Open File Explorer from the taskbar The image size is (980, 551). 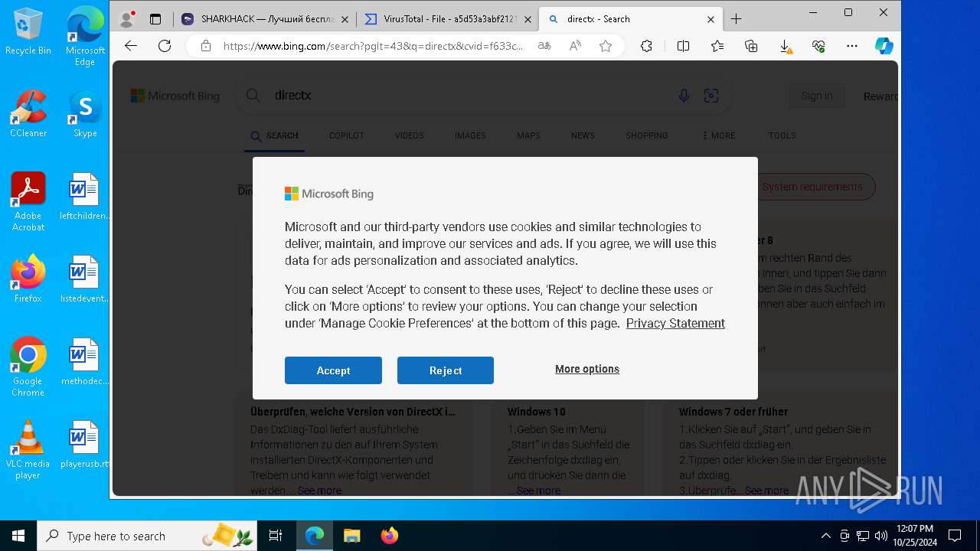click(x=351, y=536)
